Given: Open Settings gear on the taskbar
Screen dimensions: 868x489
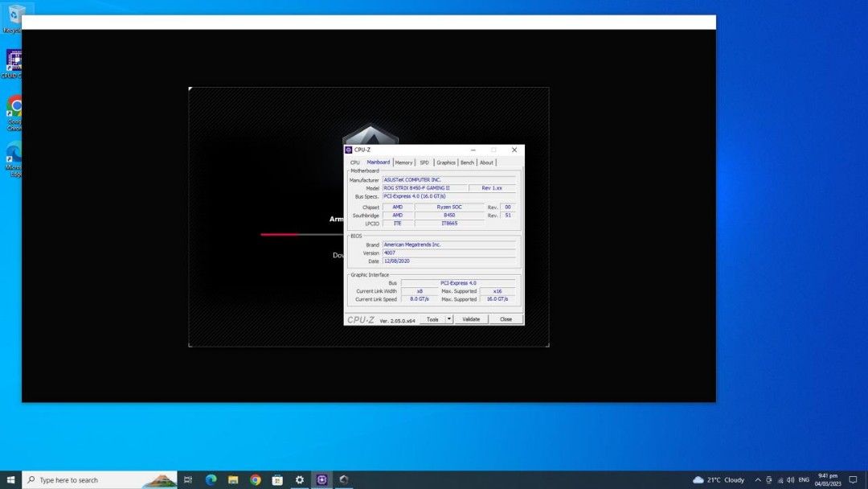Looking at the screenshot, I should 300,479.
